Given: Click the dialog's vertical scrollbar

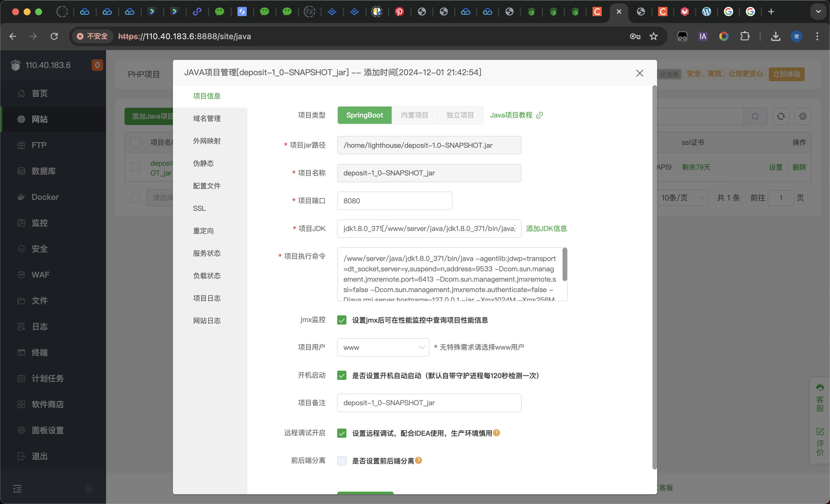Looking at the screenshot, I should tap(654, 277).
